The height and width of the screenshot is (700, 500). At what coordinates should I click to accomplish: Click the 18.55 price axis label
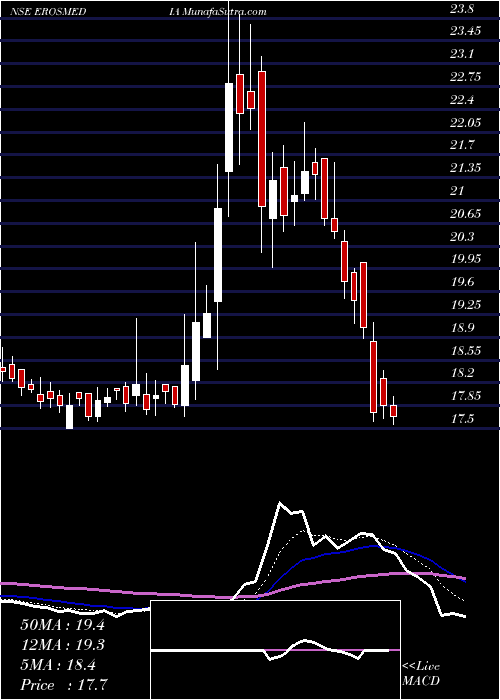465,350
